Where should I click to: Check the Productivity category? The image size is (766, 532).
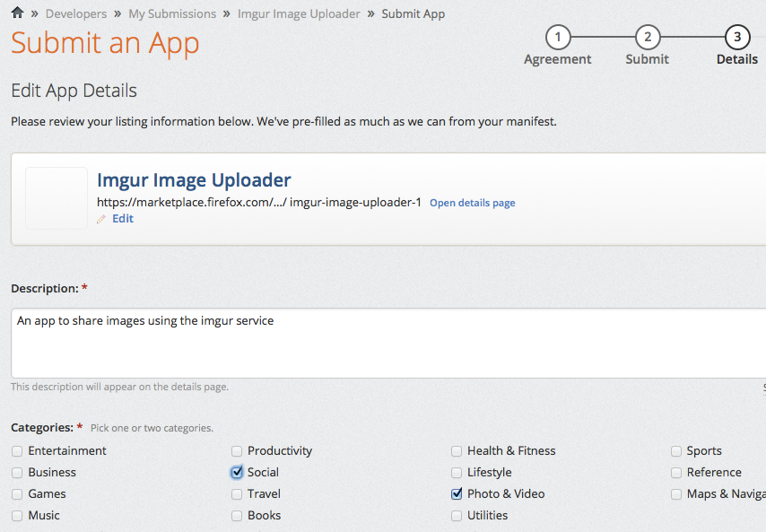pyautogui.click(x=237, y=451)
